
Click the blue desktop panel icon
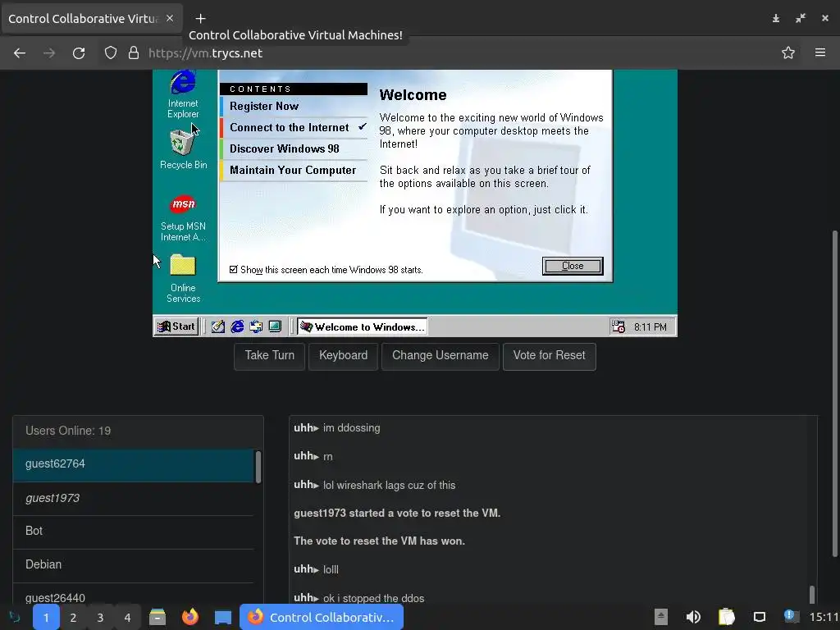tap(223, 618)
